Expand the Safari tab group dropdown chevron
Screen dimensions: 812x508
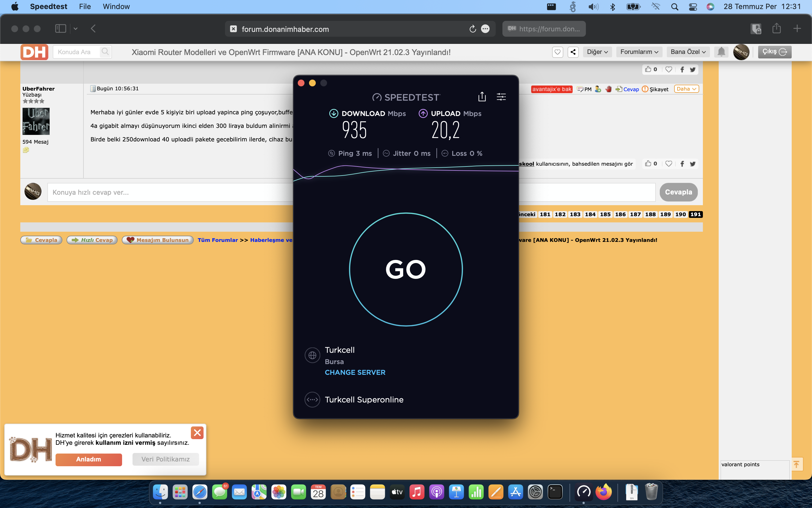[76, 29]
